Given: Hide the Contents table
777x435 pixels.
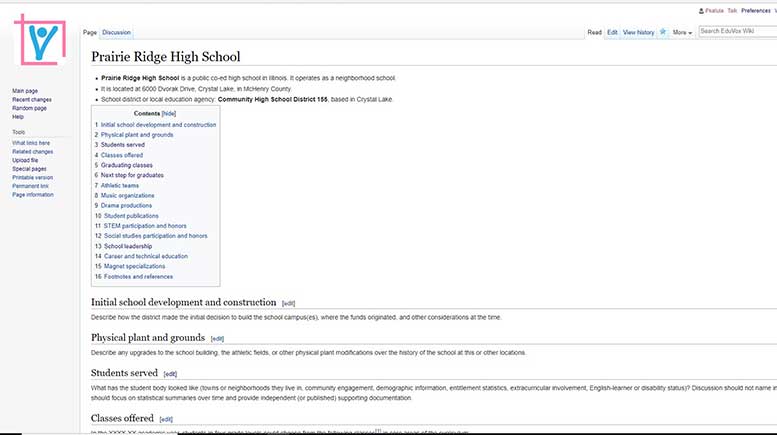Looking at the screenshot, I should click(x=169, y=114).
